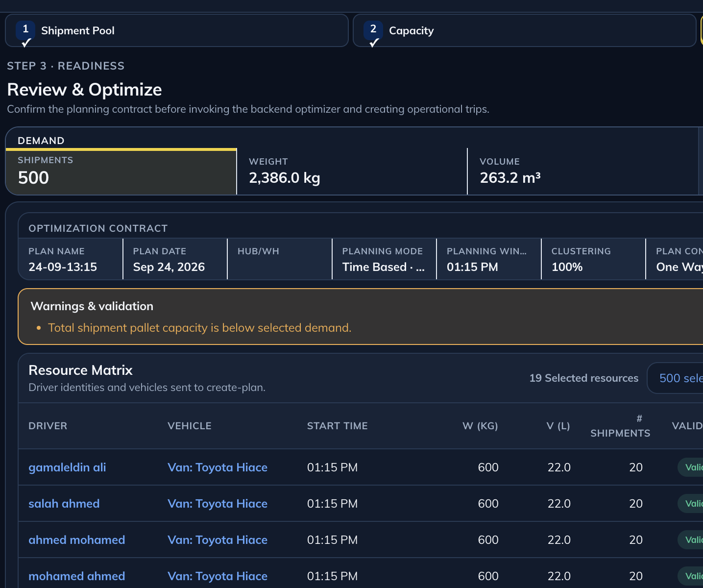The height and width of the screenshot is (588, 703).
Task: Sort by Vehicle column header
Action: point(190,426)
